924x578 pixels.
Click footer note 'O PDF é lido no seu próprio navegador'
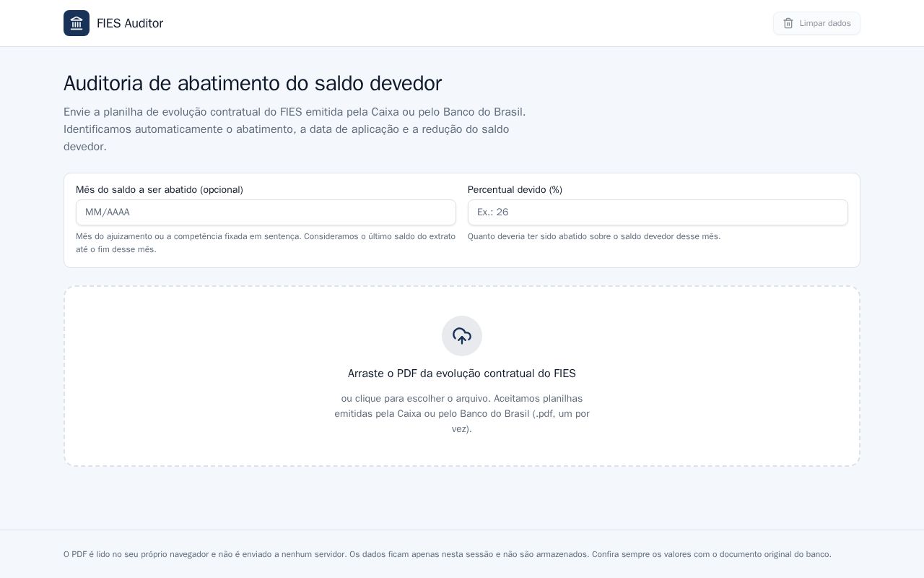(x=448, y=554)
